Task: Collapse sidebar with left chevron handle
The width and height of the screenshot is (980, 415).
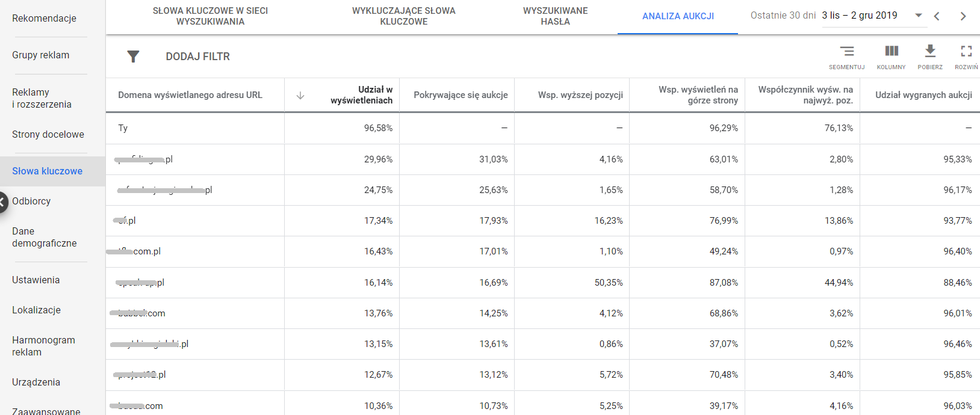Action: click(x=3, y=201)
